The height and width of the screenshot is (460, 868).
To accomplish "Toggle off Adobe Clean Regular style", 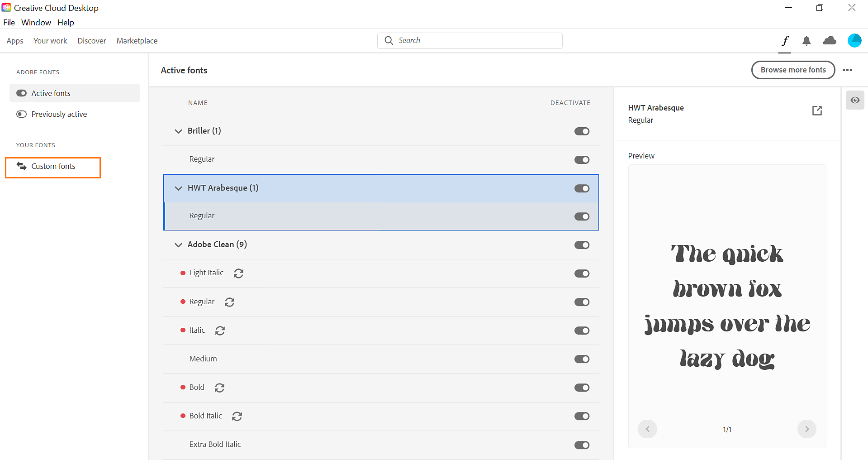I will click(582, 302).
